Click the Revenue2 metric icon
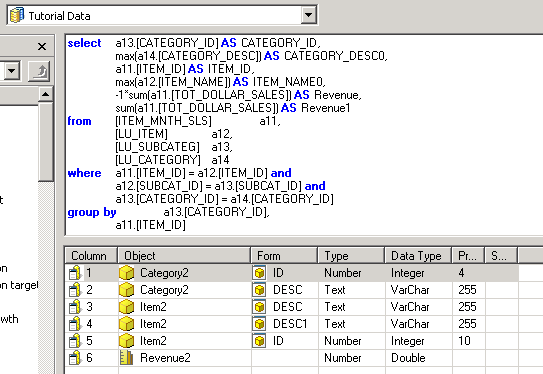Image resolution: width=543 pixels, height=374 pixels. tap(126, 358)
